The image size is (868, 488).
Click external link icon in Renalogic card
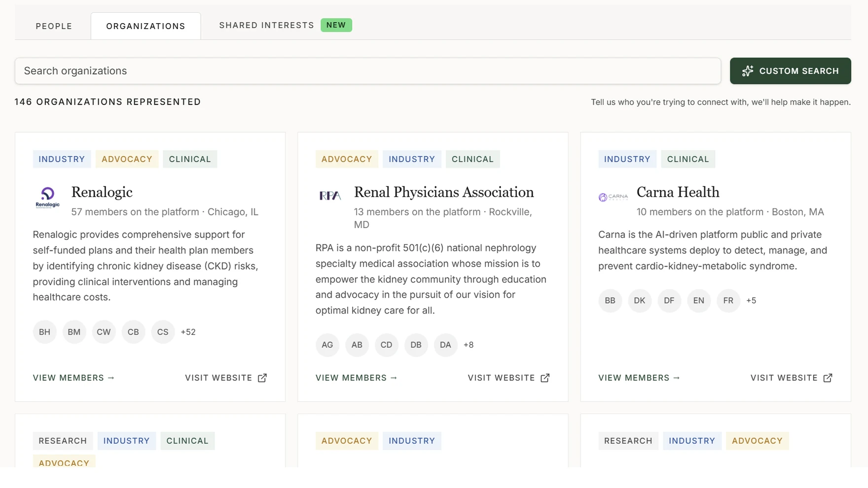coord(262,378)
